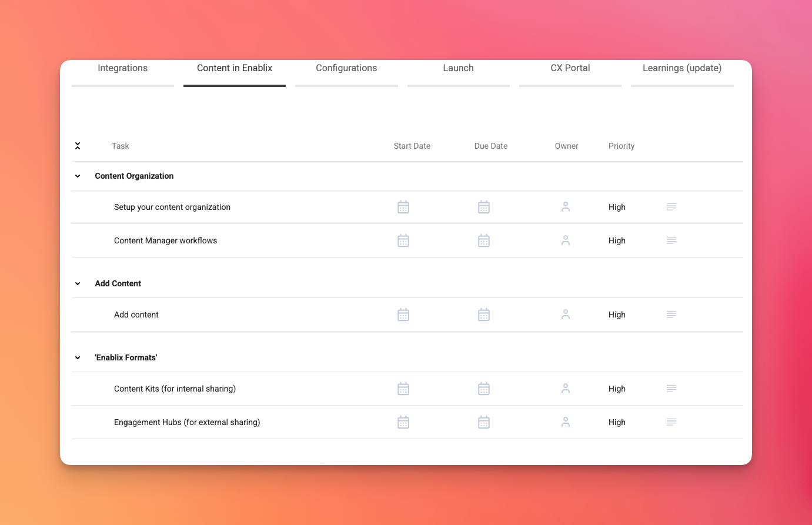The width and height of the screenshot is (812, 525).
Task: Open the Configurations tab
Action: tap(346, 68)
